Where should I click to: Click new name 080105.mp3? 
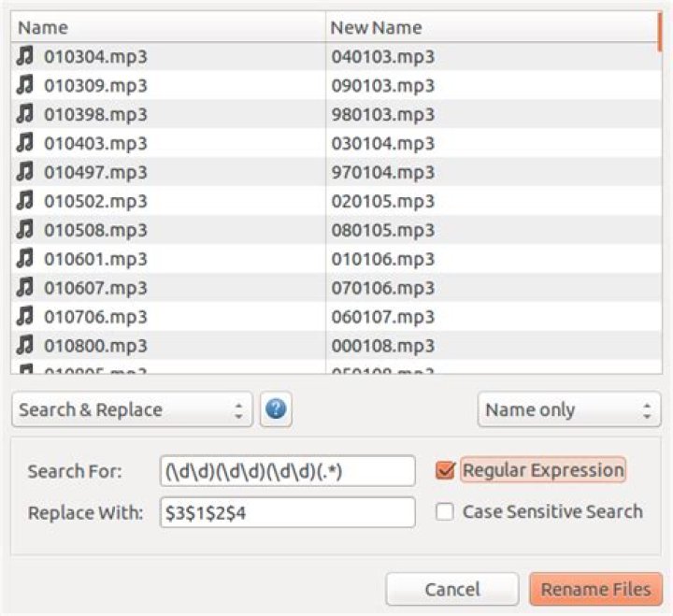pyautogui.click(x=383, y=230)
